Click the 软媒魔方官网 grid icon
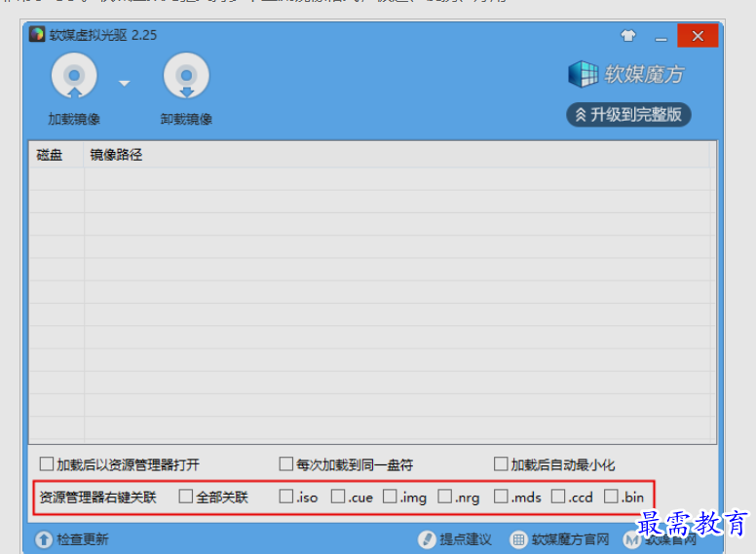Screen dimensions: 756x554 pyautogui.click(x=518, y=539)
